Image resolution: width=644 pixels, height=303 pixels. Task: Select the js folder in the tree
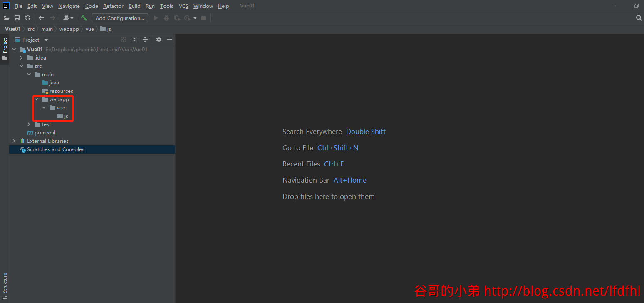[x=66, y=116]
